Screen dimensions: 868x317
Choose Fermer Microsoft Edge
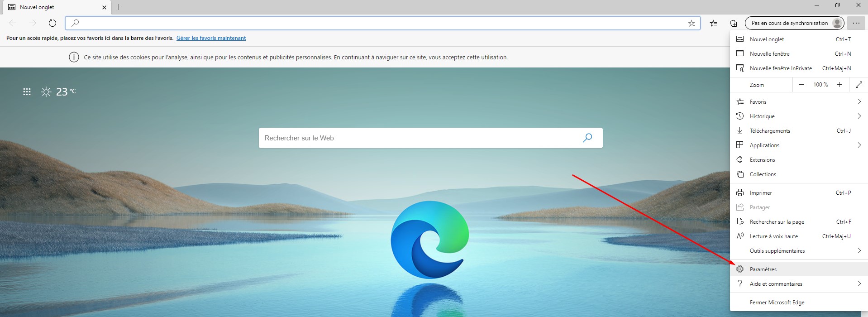coord(799,303)
